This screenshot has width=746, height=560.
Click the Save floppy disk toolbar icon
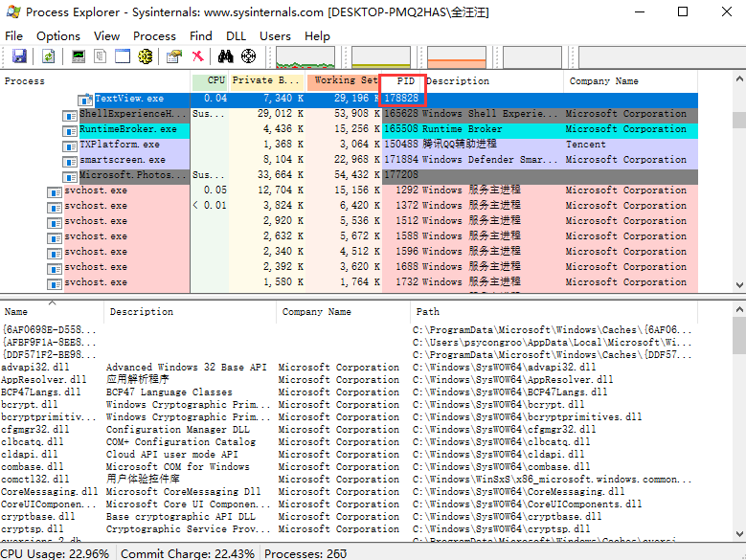pos(19,56)
